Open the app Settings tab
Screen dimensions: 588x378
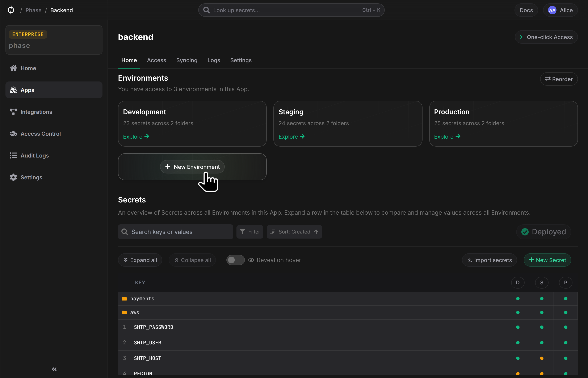pos(241,60)
